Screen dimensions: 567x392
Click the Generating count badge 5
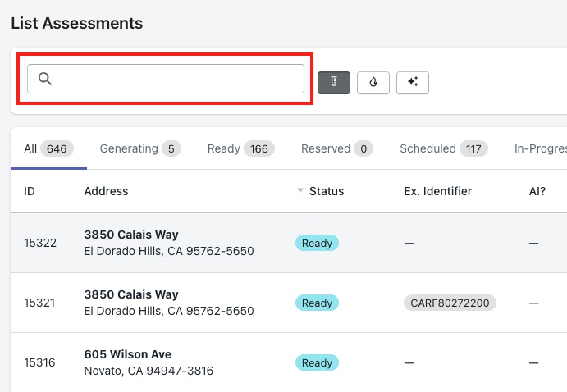[x=171, y=149]
